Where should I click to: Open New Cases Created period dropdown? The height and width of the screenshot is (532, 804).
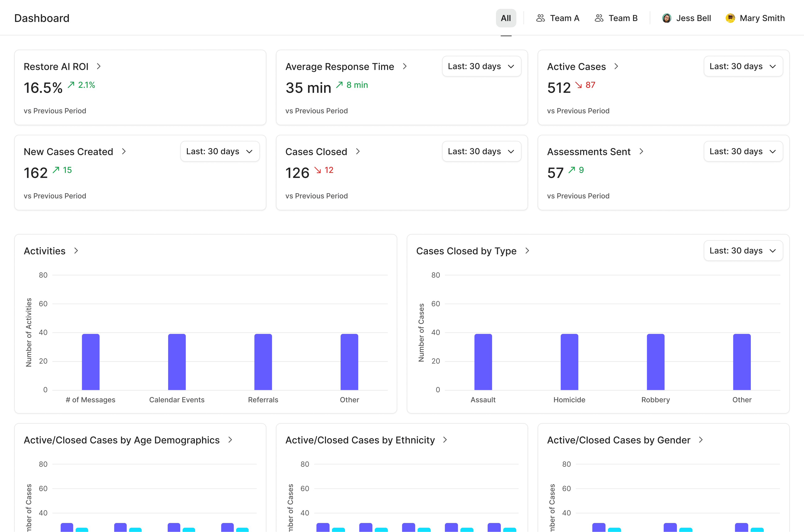(220, 152)
